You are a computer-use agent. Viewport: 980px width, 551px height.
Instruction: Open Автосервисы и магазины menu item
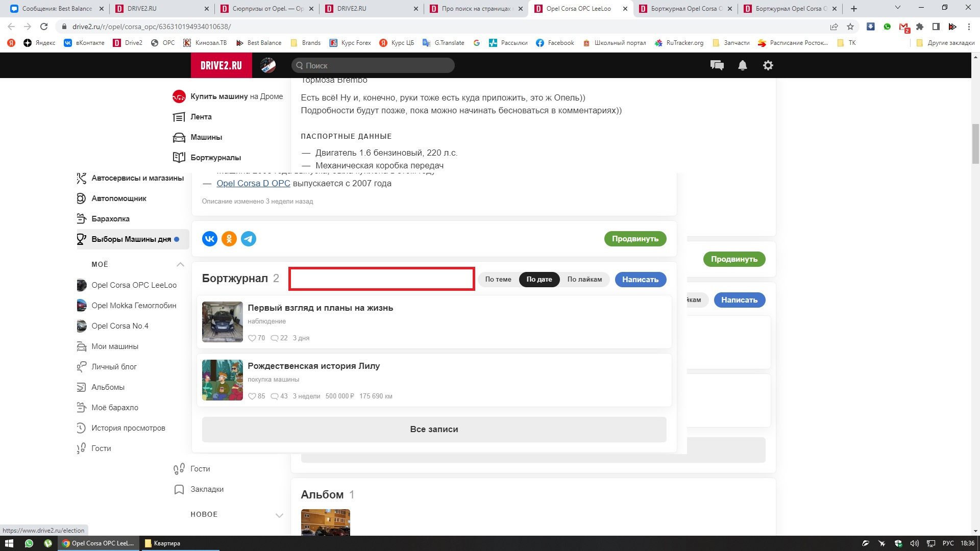137,178
